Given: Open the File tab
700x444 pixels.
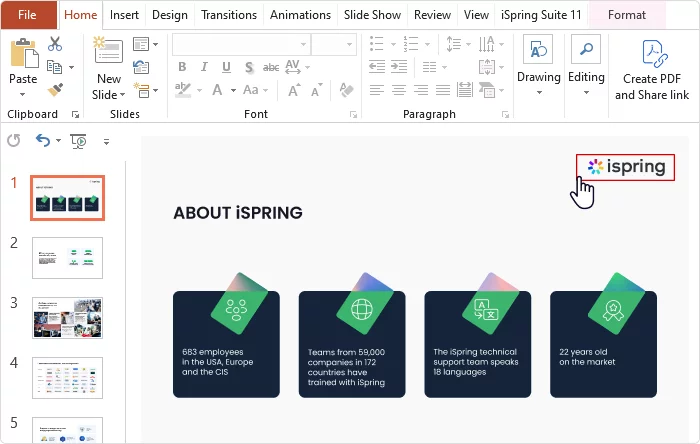Looking at the screenshot, I should [x=29, y=15].
